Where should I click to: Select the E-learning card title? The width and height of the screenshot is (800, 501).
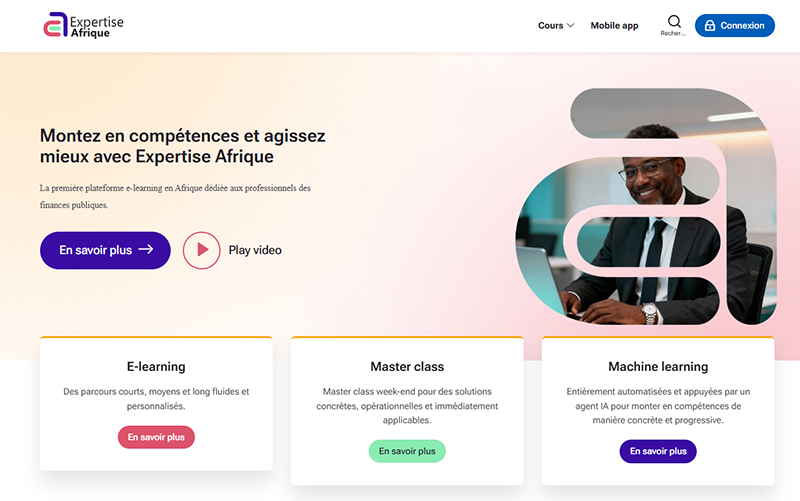156,366
